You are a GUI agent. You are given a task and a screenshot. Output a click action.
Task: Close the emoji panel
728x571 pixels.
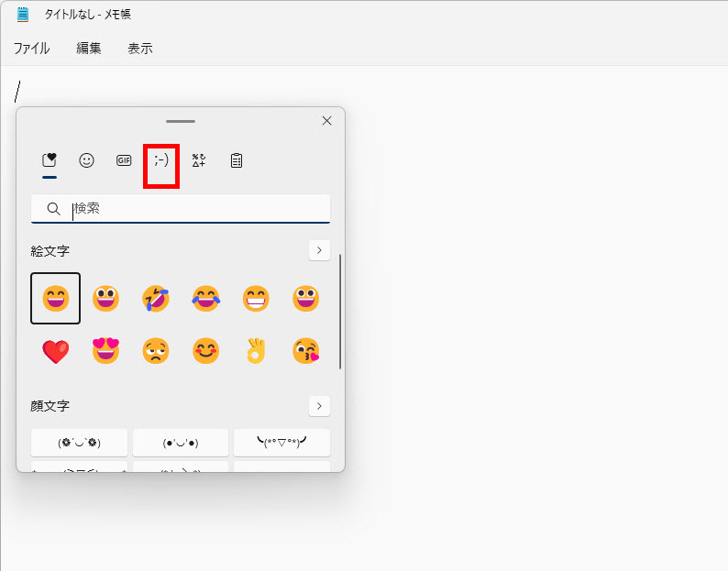point(326,121)
